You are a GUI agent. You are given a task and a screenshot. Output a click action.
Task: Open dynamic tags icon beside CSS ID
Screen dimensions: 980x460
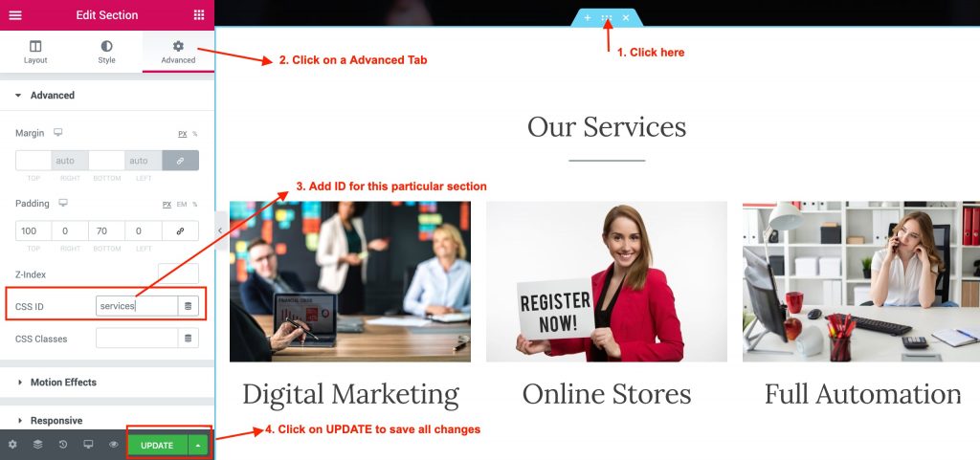[x=189, y=306]
